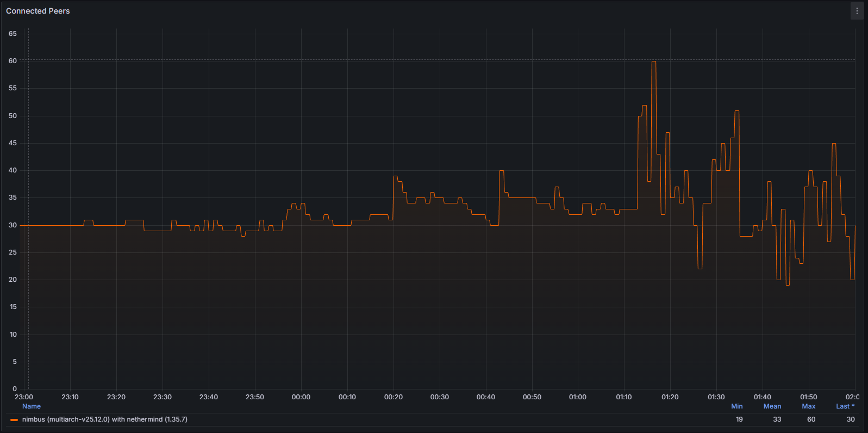Click the orange nimbus series color swatch

point(14,420)
